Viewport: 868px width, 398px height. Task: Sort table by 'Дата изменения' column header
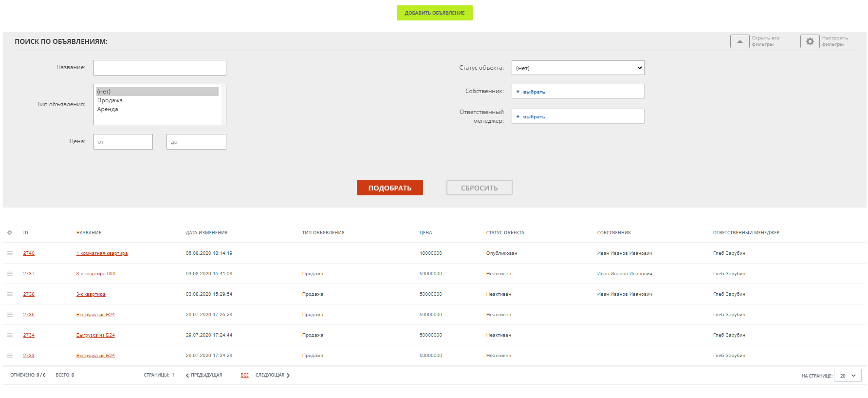tap(206, 233)
